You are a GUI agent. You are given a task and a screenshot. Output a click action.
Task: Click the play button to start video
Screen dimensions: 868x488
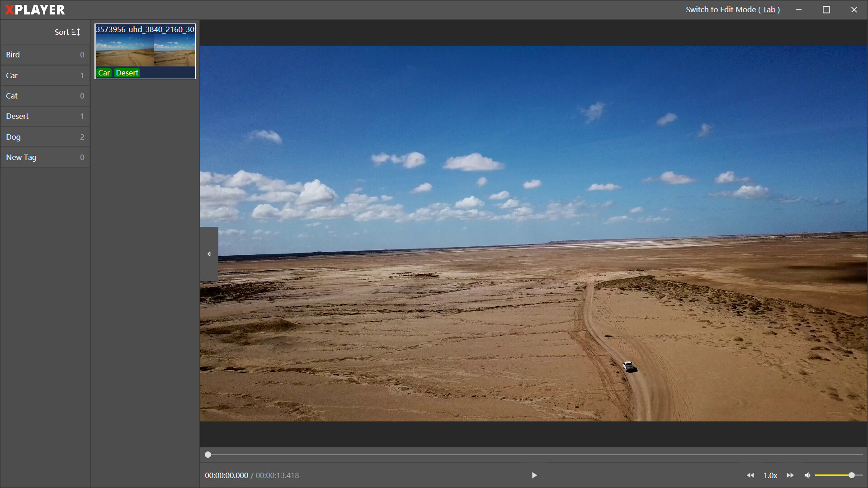534,475
